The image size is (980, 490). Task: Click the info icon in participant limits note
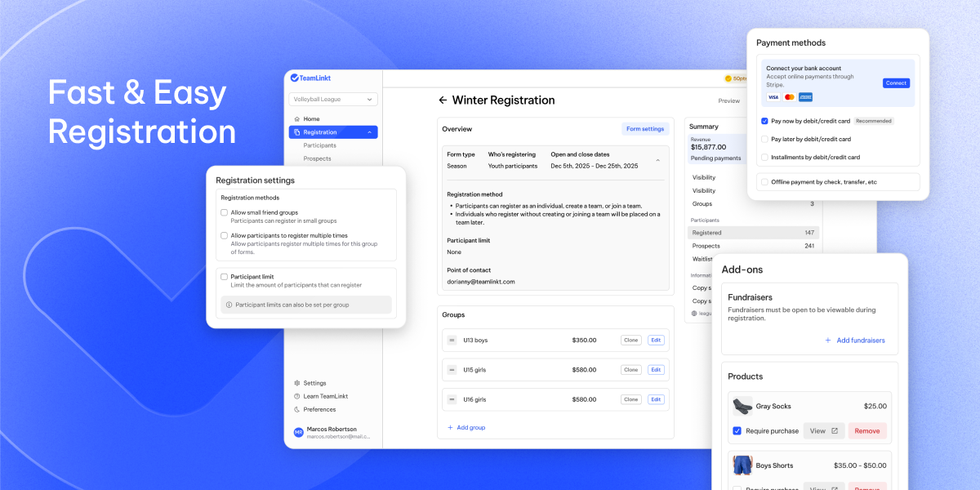[x=229, y=305]
